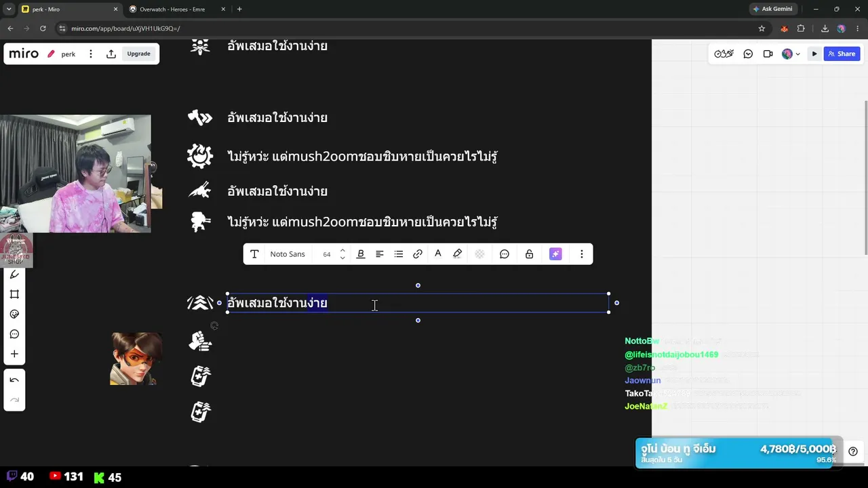Open timer and activities icon

tap(724, 54)
